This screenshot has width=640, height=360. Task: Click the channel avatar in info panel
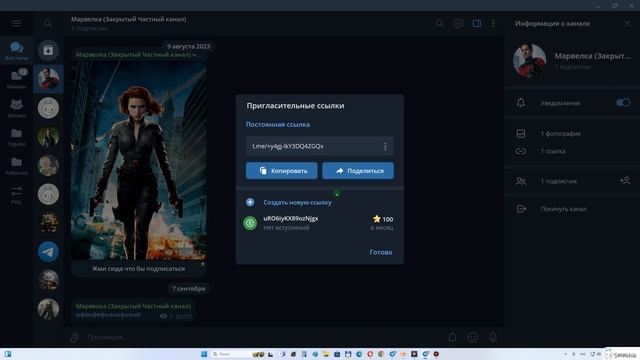click(x=529, y=61)
